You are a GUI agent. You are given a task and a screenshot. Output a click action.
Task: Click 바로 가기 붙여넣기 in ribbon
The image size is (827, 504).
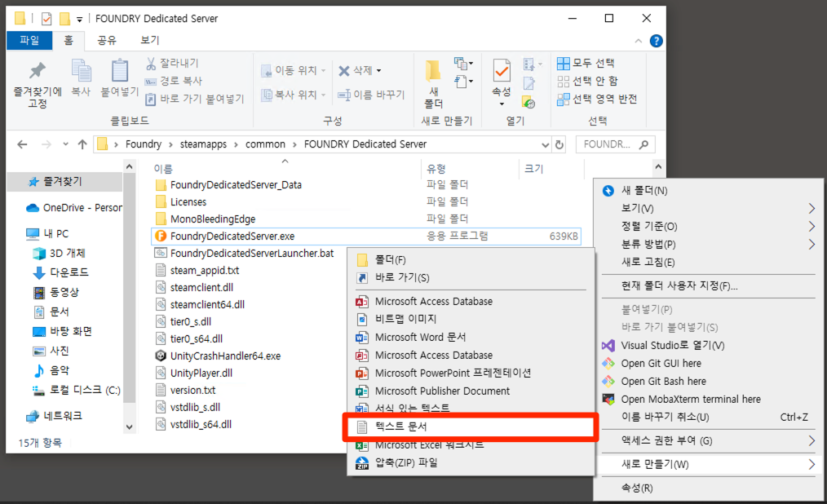[195, 99]
